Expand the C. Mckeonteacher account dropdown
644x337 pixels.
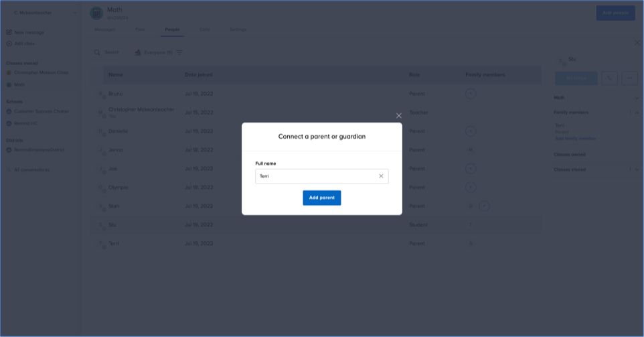pyautogui.click(x=74, y=13)
